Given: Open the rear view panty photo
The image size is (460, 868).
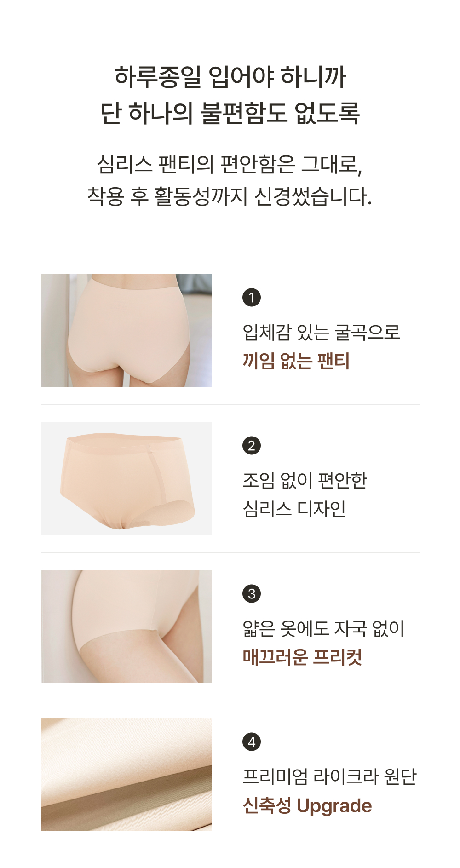Looking at the screenshot, I should point(126,330).
